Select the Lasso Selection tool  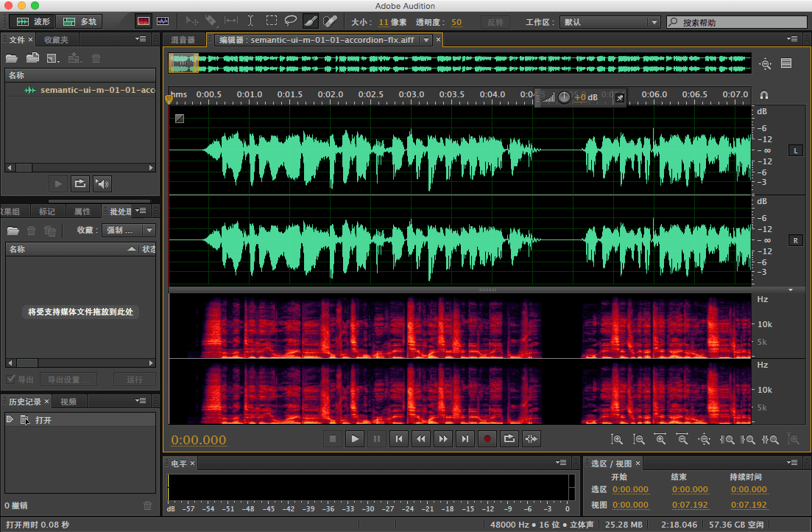(291, 21)
